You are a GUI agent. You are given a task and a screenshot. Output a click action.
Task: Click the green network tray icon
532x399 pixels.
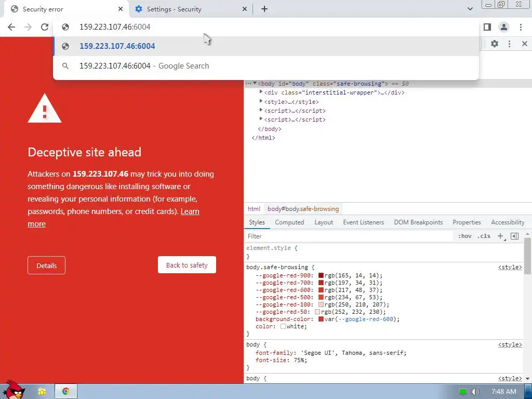[x=463, y=392]
